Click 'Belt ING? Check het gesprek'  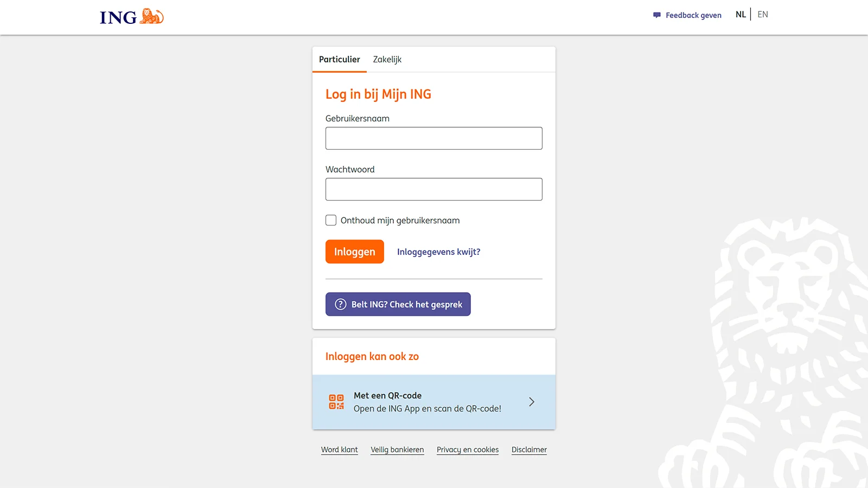pos(398,304)
